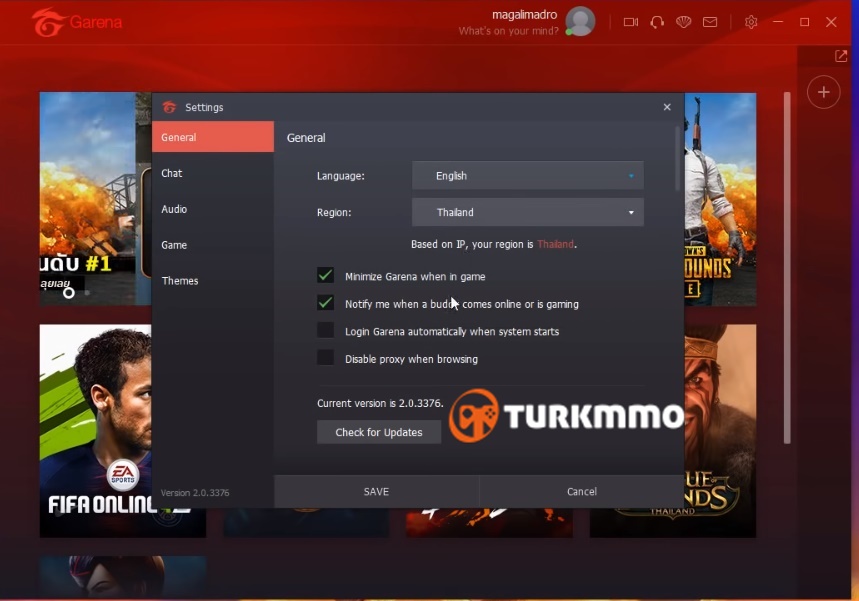Click Current version is 2.0.3376 text
Viewport: 859px width, 601px height.
(380, 403)
